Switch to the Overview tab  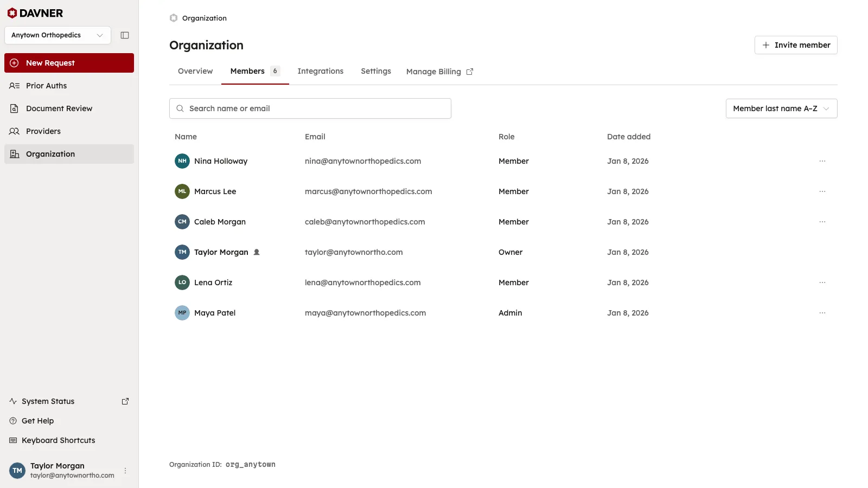(x=195, y=71)
